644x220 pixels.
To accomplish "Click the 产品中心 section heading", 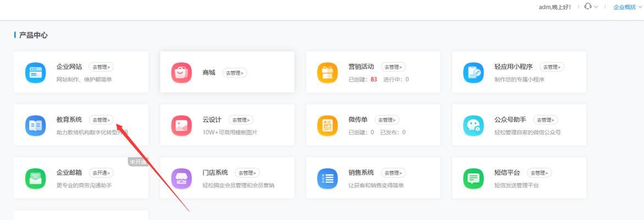I will tap(33, 35).
